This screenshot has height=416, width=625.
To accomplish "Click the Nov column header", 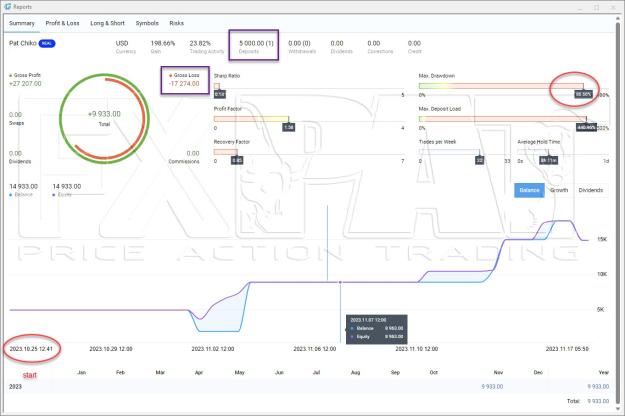I will click(498, 372).
